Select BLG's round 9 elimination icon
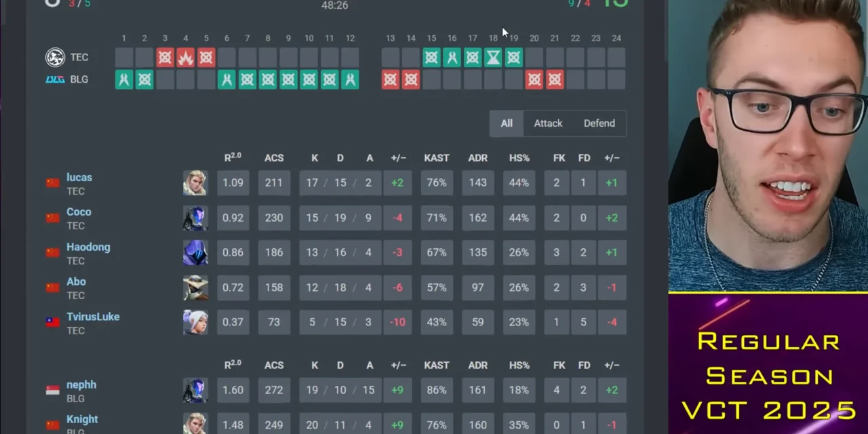 [x=288, y=80]
